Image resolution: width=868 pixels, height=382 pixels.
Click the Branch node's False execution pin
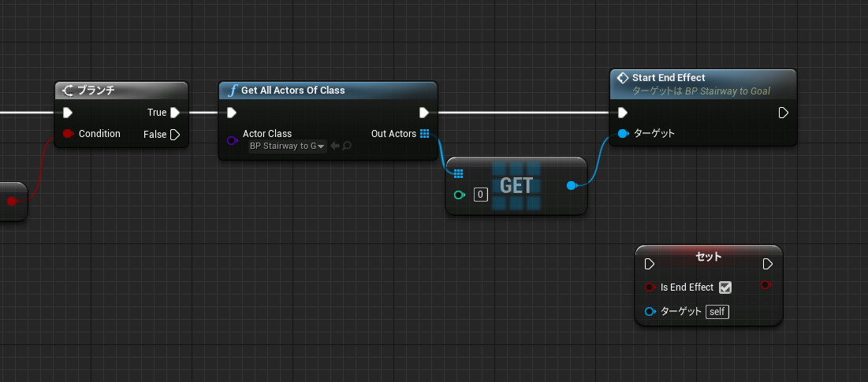175,135
